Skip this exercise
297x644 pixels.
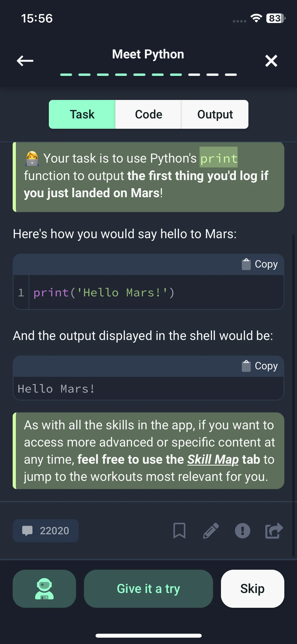[252, 589]
